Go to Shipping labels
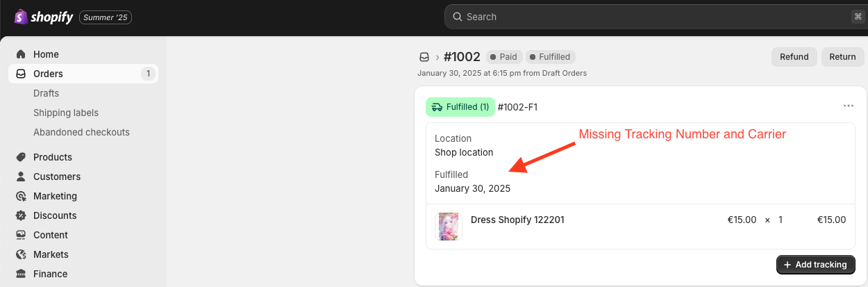The height and width of the screenshot is (287, 868). pos(66,113)
